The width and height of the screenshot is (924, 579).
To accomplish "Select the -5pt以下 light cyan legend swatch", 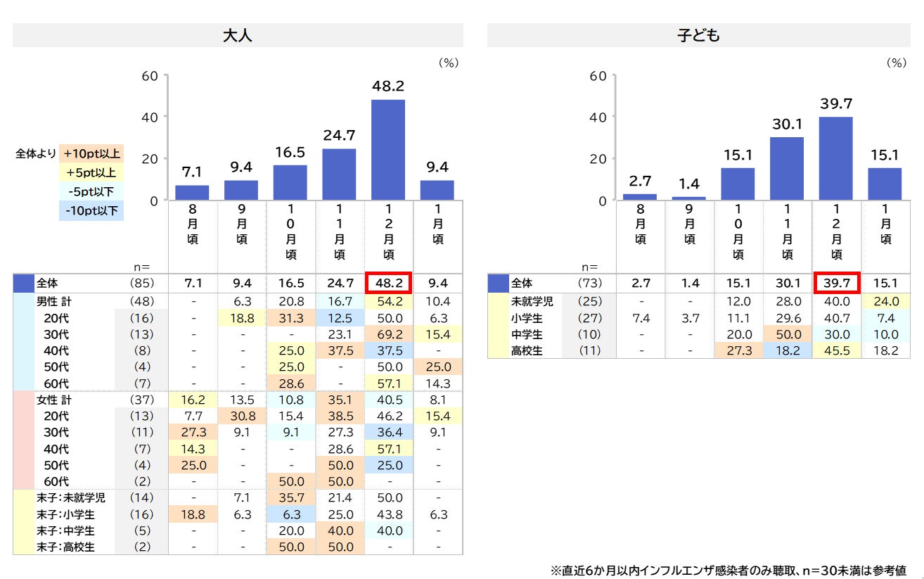I will (91, 191).
